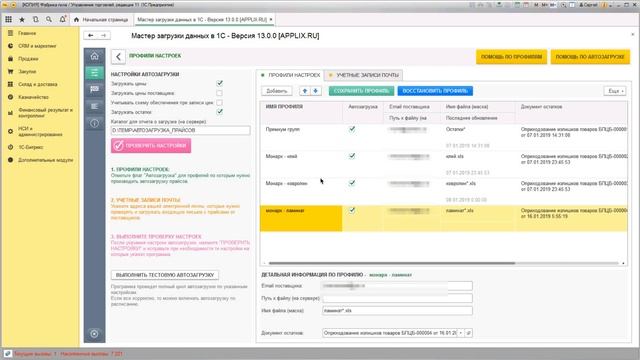Click the Казначейство icon
Viewport: 640px width, 360px height.
(10, 97)
